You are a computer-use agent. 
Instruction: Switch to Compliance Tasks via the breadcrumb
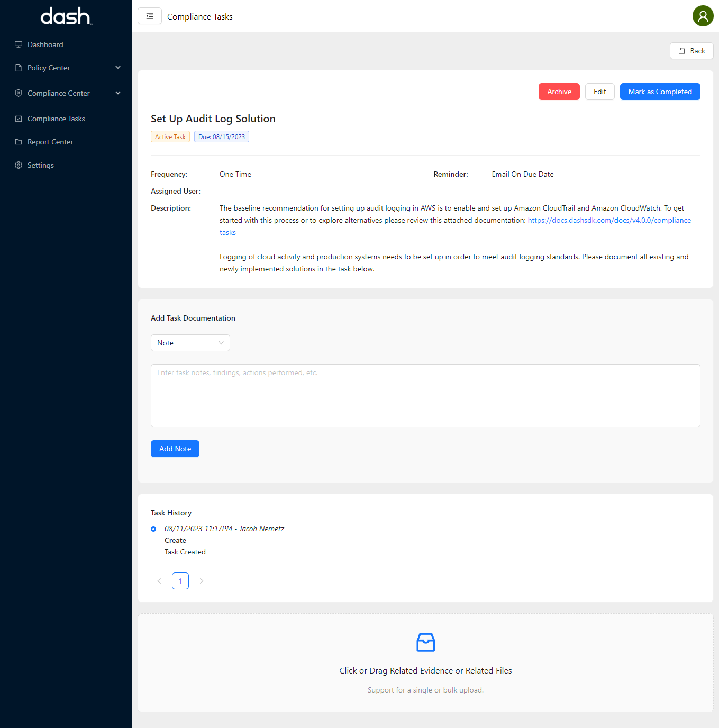pos(199,16)
